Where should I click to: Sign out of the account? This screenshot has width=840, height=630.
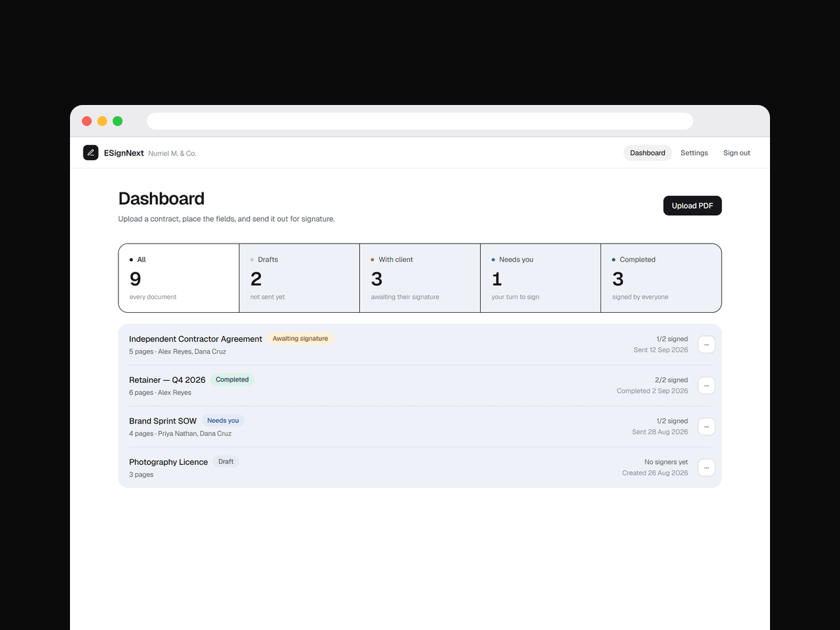pos(736,153)
